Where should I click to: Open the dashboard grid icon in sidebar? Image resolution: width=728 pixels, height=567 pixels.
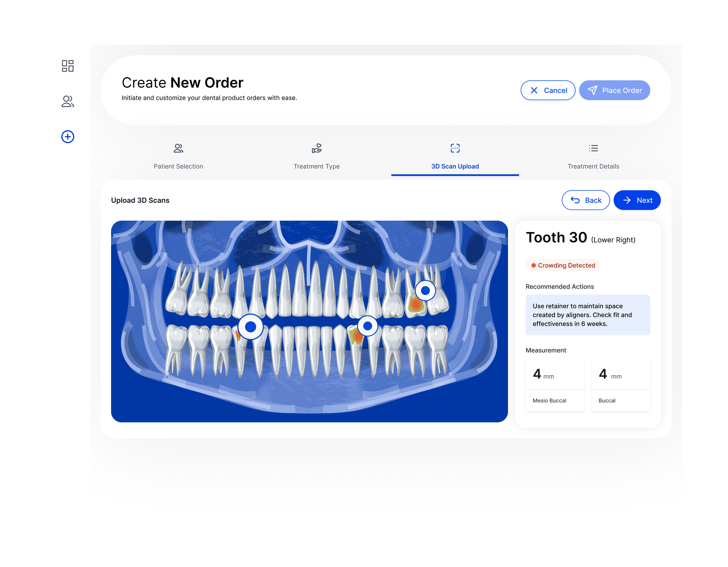[68, 66]
